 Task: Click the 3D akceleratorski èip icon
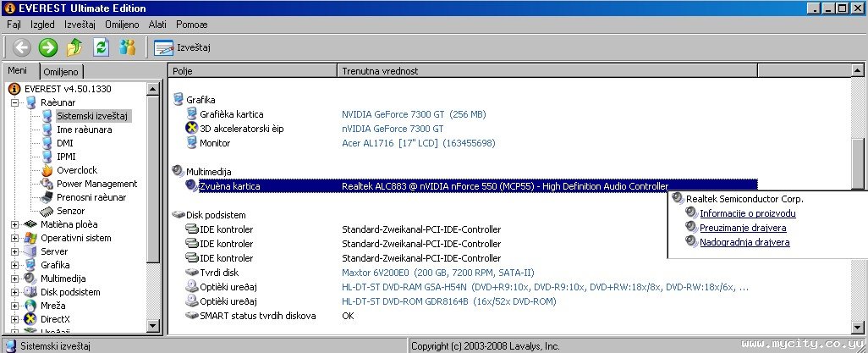pos(191,129)
